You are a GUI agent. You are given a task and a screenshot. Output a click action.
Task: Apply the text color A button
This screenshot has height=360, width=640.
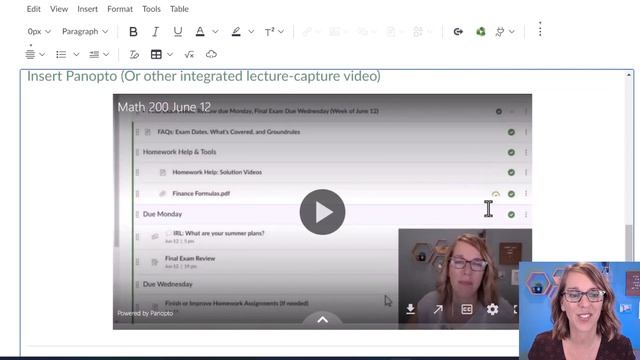(x=200, y=31)
